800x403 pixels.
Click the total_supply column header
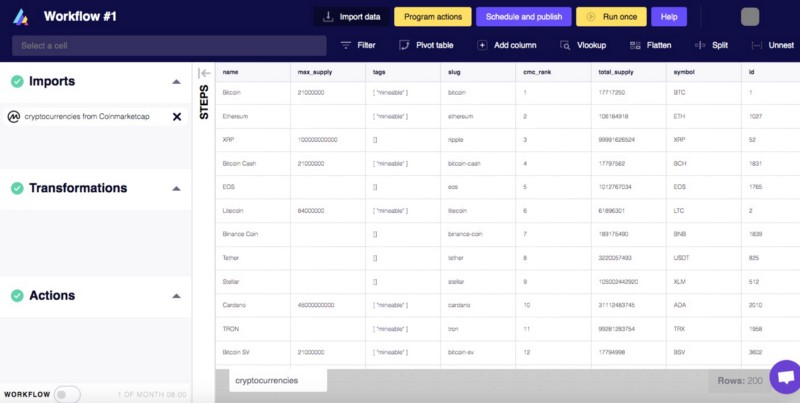tap(629, 72)
